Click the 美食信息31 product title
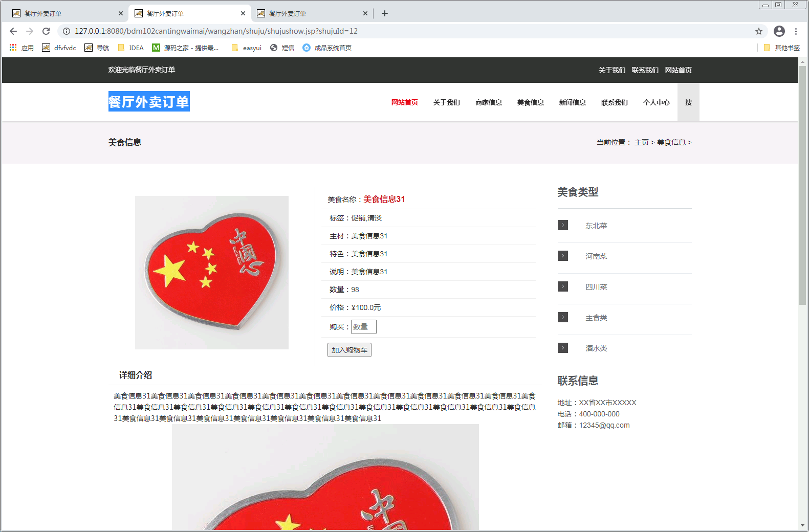Viewport: 809px width, 532px height. point(384,199)
